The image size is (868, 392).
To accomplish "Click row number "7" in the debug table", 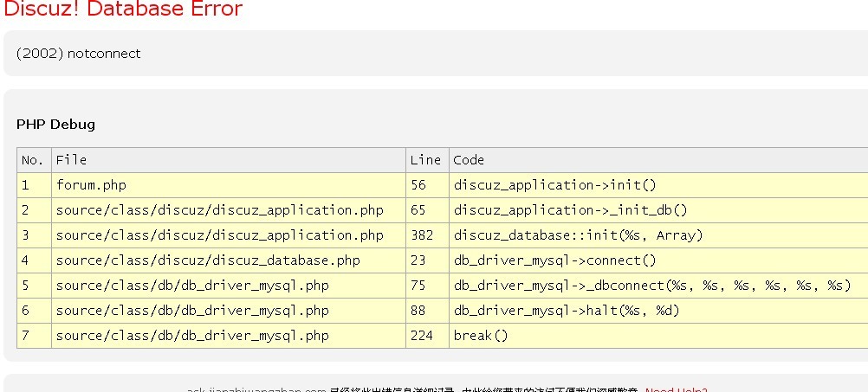I will pyautogui.click(x=34, y=336).
